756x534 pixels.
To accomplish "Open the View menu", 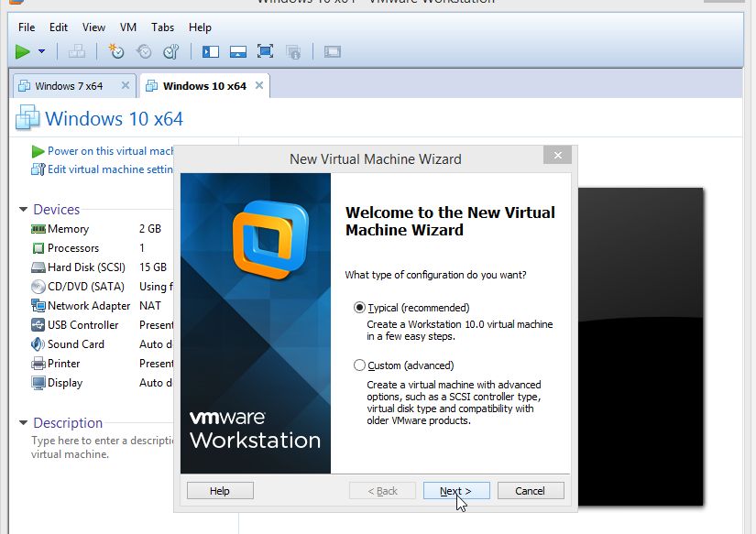I will [93, 27].
